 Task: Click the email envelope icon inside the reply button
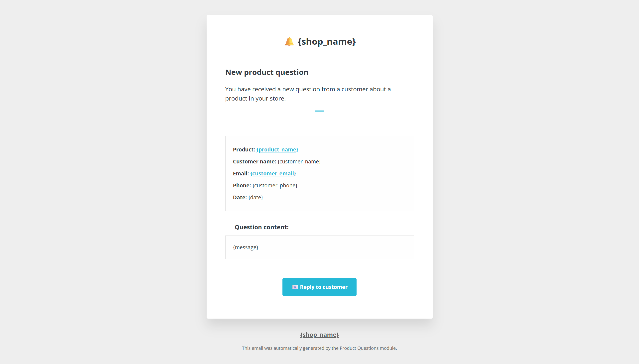tap(295, 287)
